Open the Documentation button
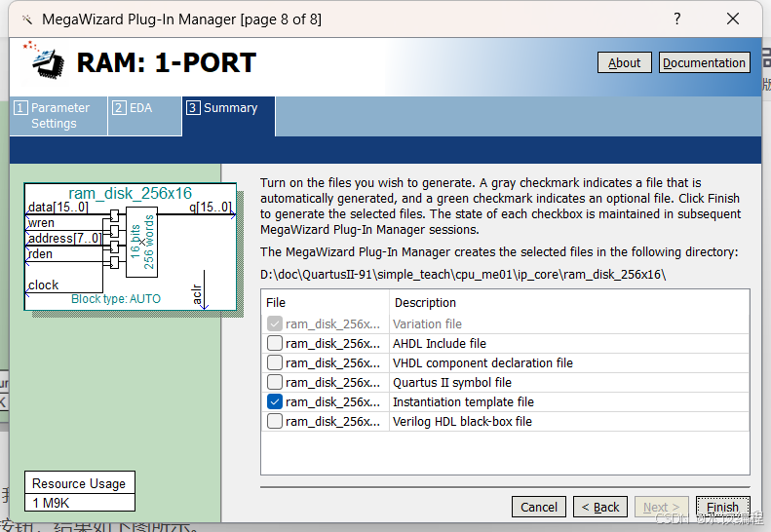 click(x=704, y=63)
